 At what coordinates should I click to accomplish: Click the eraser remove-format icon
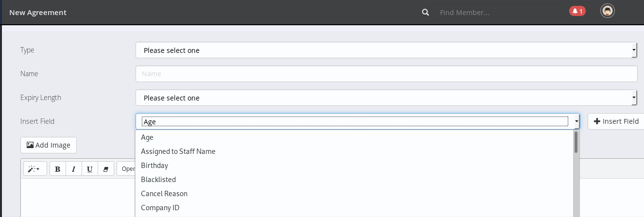[105, 169]
